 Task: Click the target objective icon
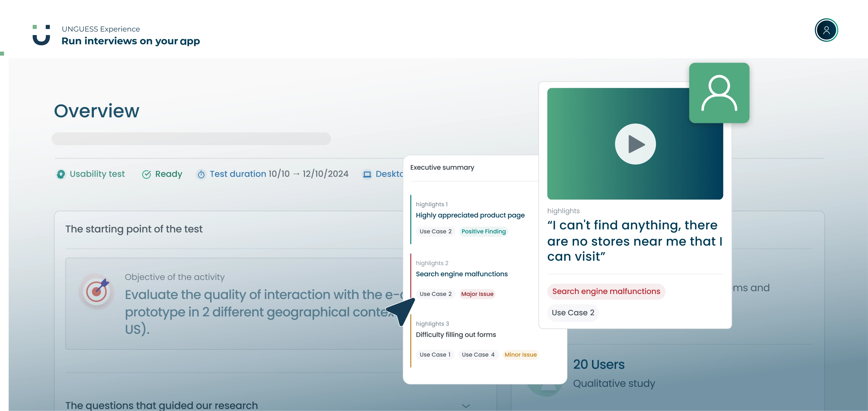[97, 291]
